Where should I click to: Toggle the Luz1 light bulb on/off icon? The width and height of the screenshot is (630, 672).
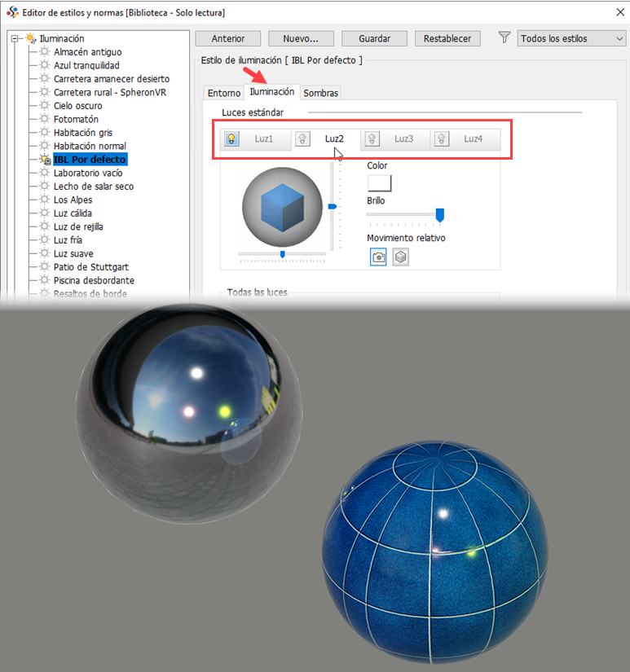[231, 138]
